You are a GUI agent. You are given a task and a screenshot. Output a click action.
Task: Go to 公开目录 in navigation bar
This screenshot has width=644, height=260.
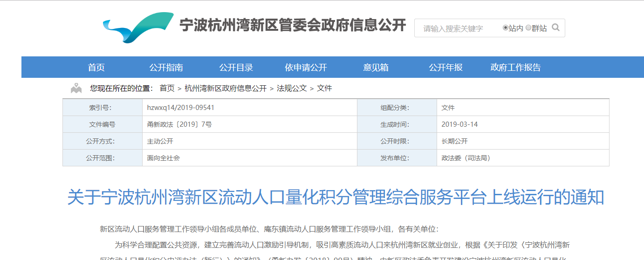[236, 67]
